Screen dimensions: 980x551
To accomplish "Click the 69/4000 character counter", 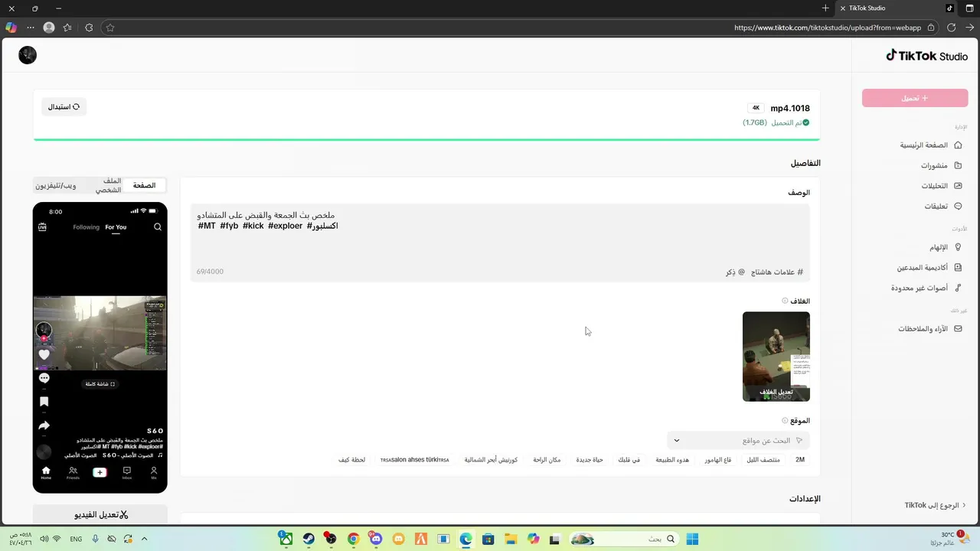I will 210,272.
